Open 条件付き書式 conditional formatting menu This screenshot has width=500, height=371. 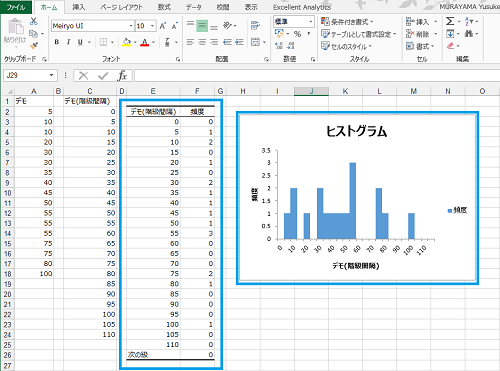click(347, 22)
